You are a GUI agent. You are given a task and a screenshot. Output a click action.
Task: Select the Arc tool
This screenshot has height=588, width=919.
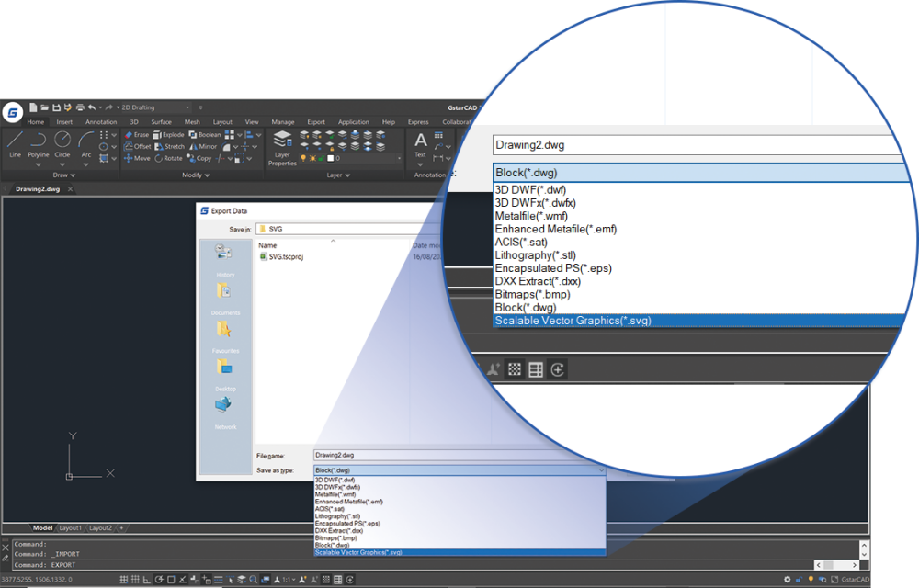coord(86,144)
